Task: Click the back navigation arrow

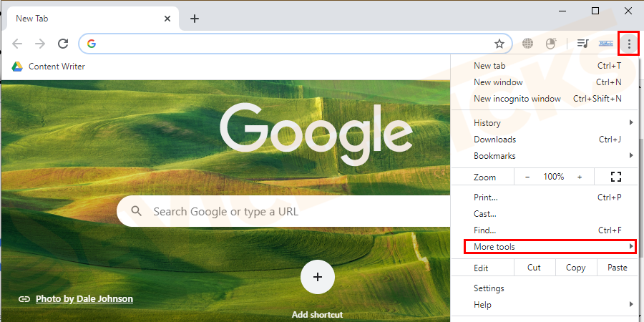Action: (17, 44)
